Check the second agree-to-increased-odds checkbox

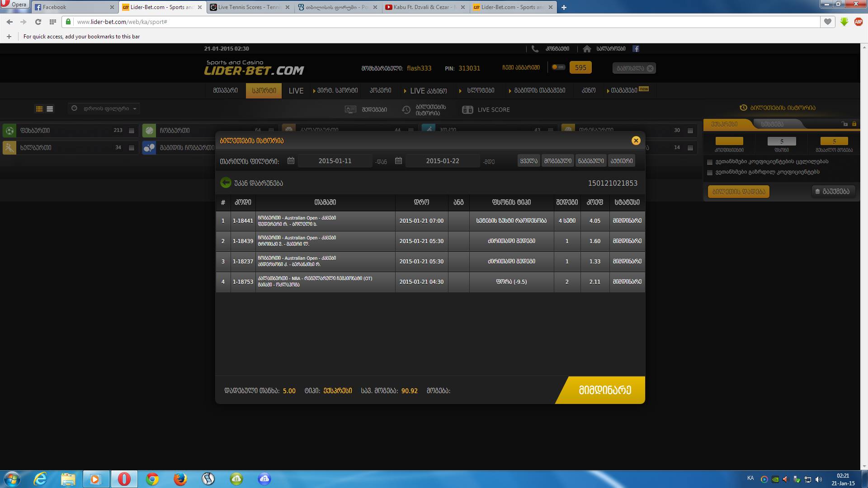click(710, 172)
